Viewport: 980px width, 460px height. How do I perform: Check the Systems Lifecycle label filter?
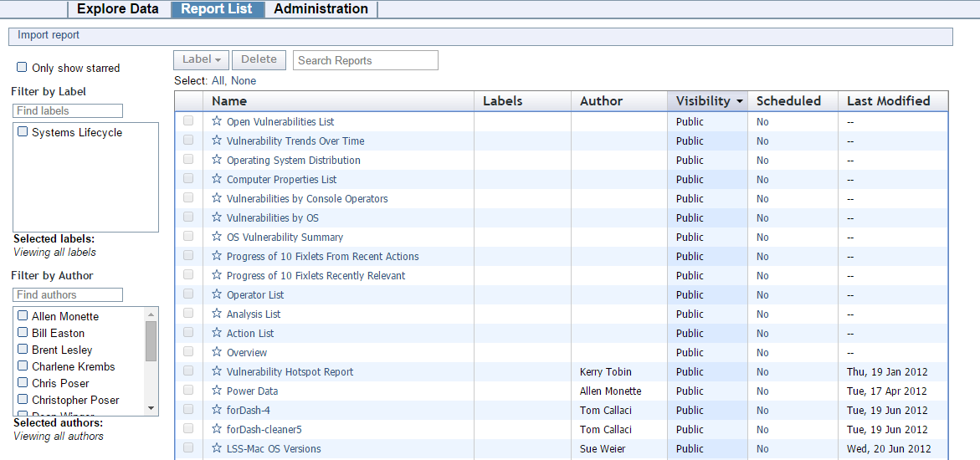click(23, 132)
